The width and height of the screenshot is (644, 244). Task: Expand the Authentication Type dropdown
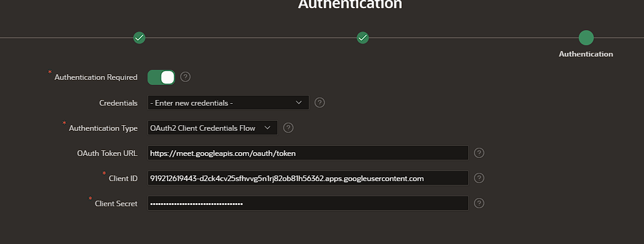pos(212,128)
